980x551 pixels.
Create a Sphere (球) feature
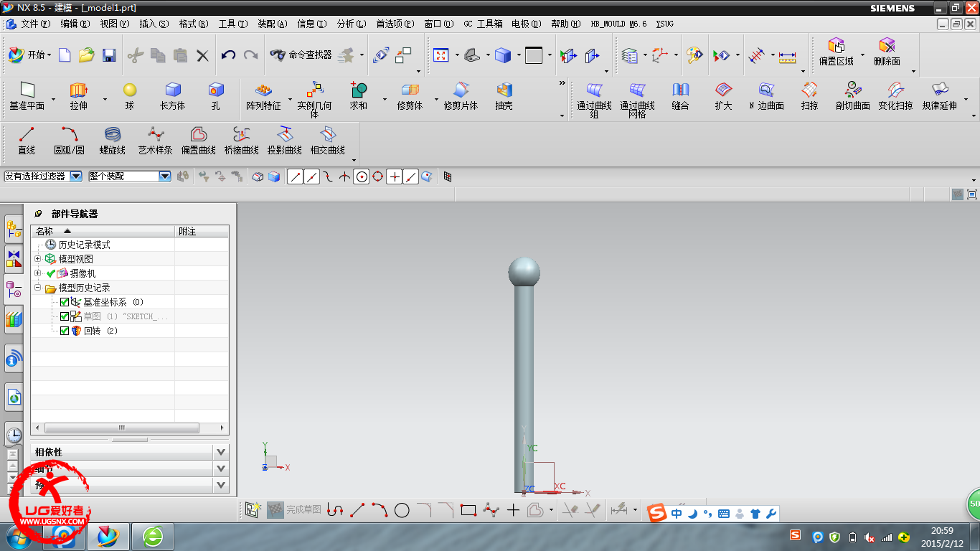129,97
